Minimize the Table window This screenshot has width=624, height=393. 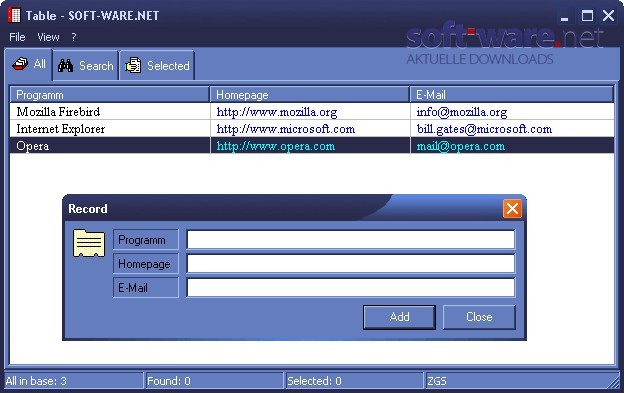pyautogui.click(x=564, y=16)
